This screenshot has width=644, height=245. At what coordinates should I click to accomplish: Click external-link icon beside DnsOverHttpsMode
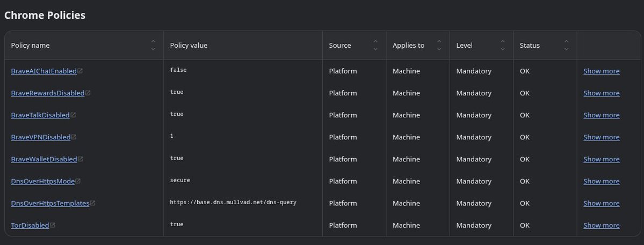click(78, 181)
